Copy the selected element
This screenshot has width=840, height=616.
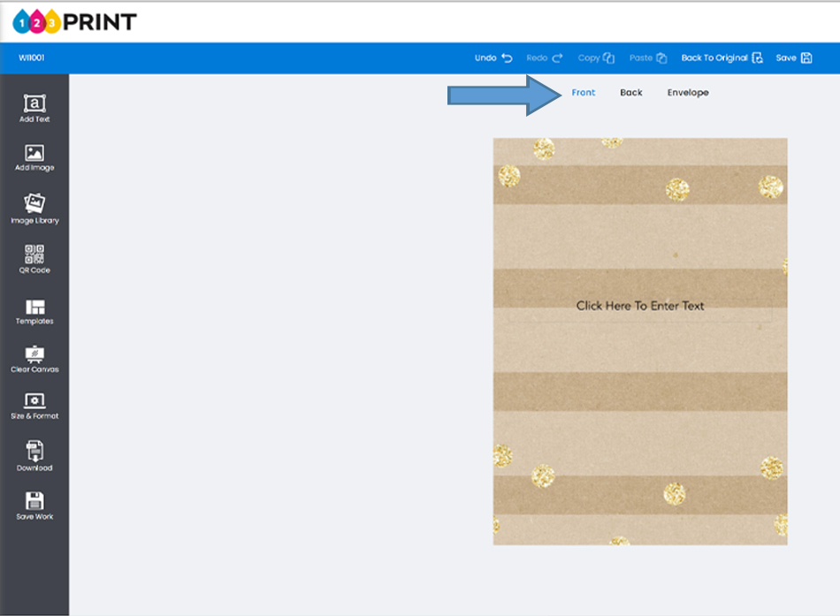[596, 58]
